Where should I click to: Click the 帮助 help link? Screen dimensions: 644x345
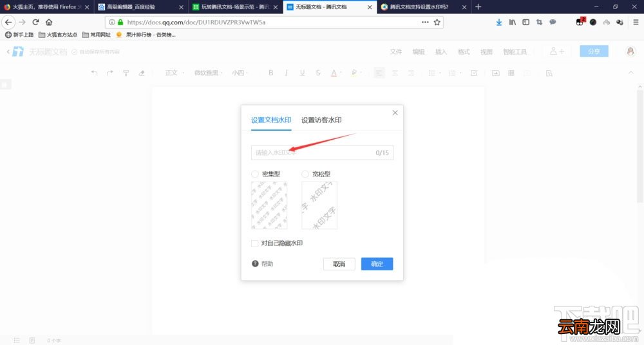(263, 264)
